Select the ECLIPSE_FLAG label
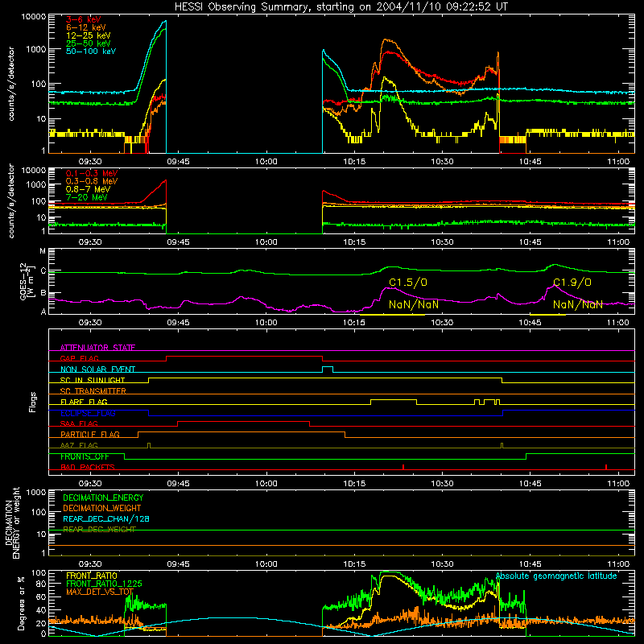The height and width of the screenshot is (644, 644). (x=88, y=413)
